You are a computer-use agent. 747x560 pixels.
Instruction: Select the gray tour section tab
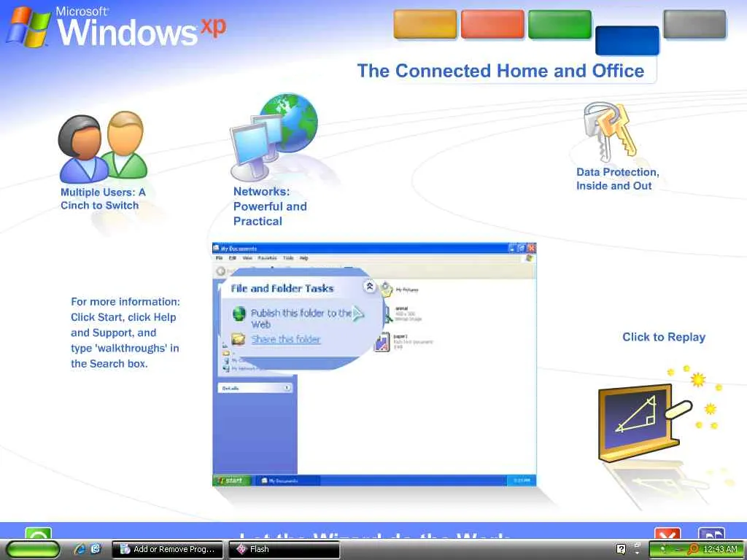pyautogui.click(x=694, y=24)
